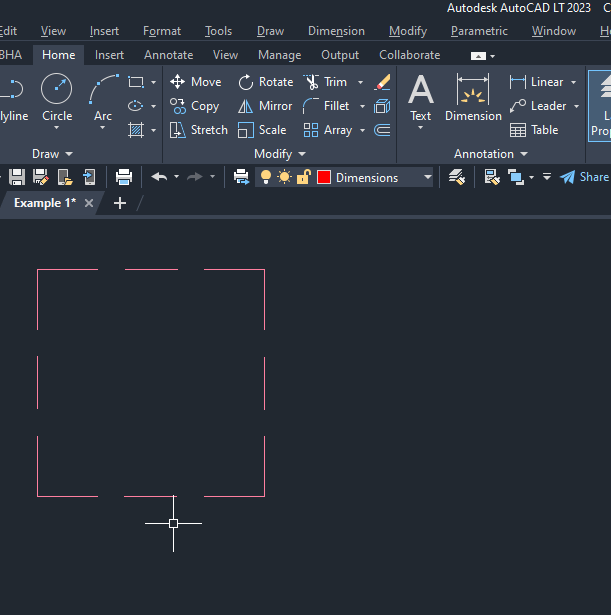Activate the Trim tool
The width and height of the screenshot is (611, 615).
point(326,82)
